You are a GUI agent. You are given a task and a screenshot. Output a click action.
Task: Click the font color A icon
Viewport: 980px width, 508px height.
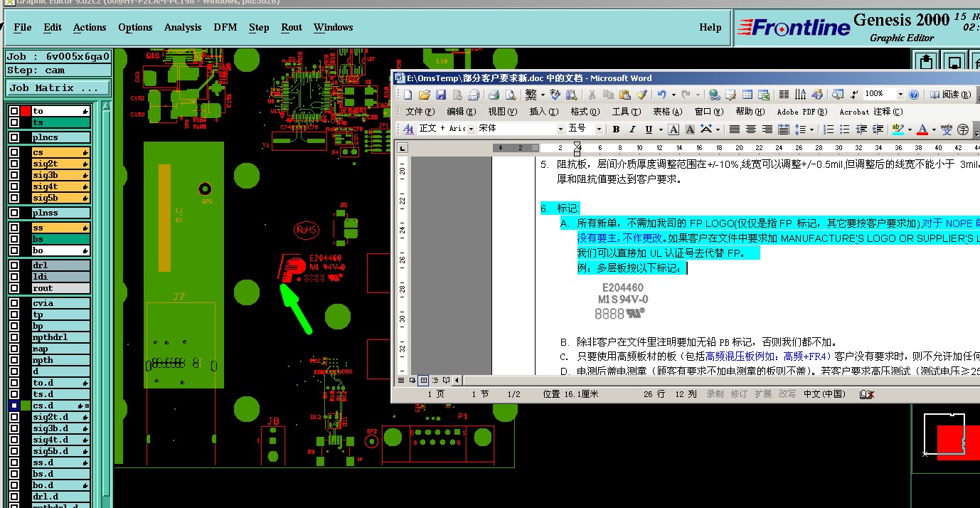[922, 129]
